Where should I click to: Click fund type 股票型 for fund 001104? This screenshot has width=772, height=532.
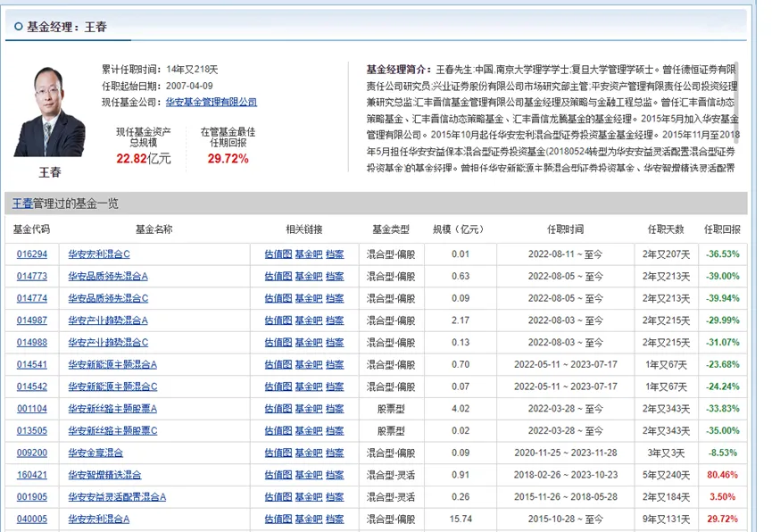[391, 409]
